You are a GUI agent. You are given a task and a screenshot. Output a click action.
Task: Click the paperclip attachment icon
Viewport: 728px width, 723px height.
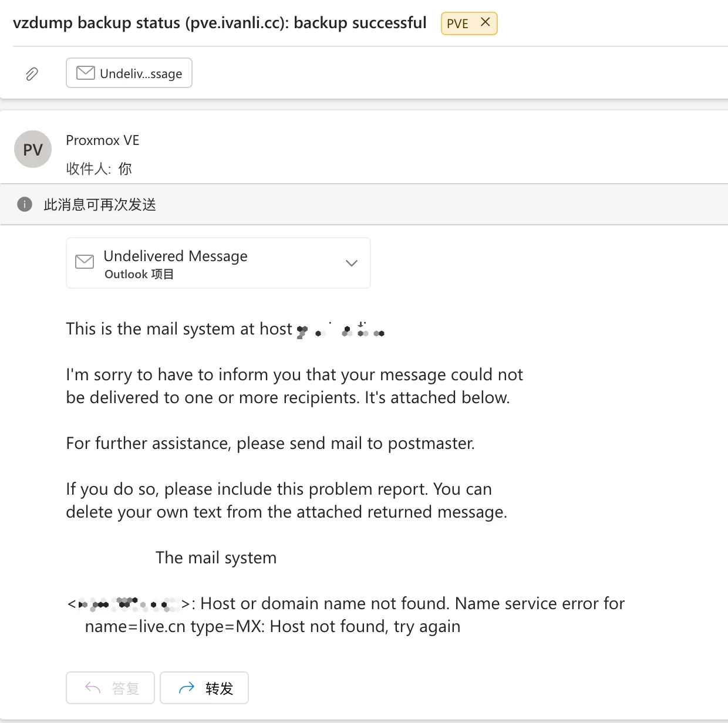point(32,73)
